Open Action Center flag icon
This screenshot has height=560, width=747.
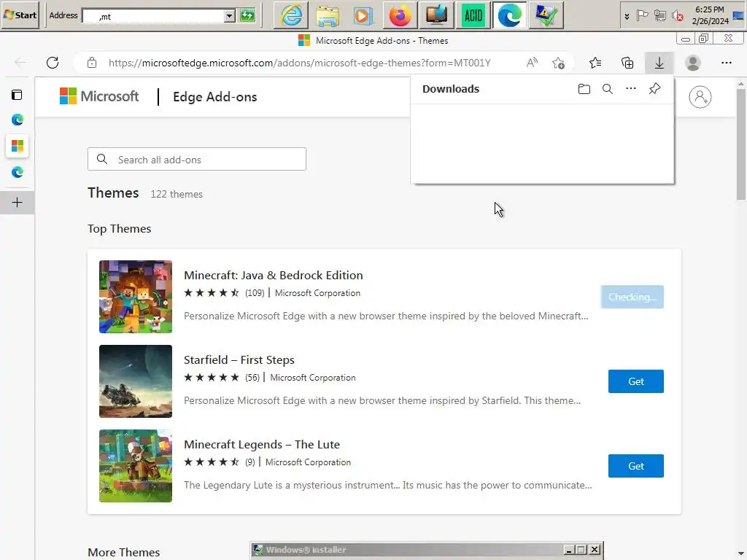(x=642, y=16)
